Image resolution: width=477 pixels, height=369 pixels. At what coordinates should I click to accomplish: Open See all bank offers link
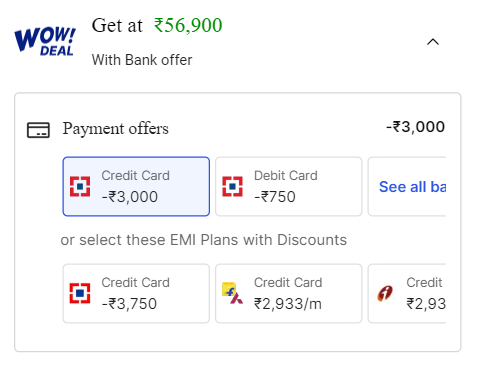(412, 187)
